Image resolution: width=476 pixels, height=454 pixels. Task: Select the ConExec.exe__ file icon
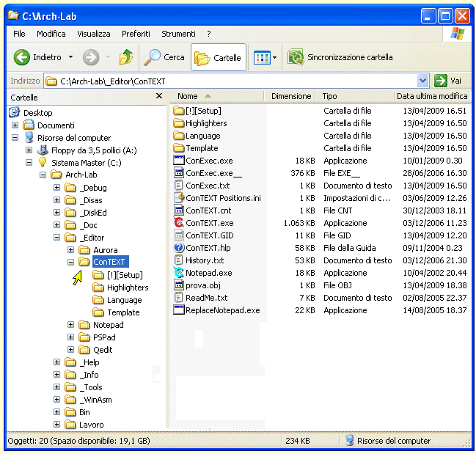(x=179, y=172)
